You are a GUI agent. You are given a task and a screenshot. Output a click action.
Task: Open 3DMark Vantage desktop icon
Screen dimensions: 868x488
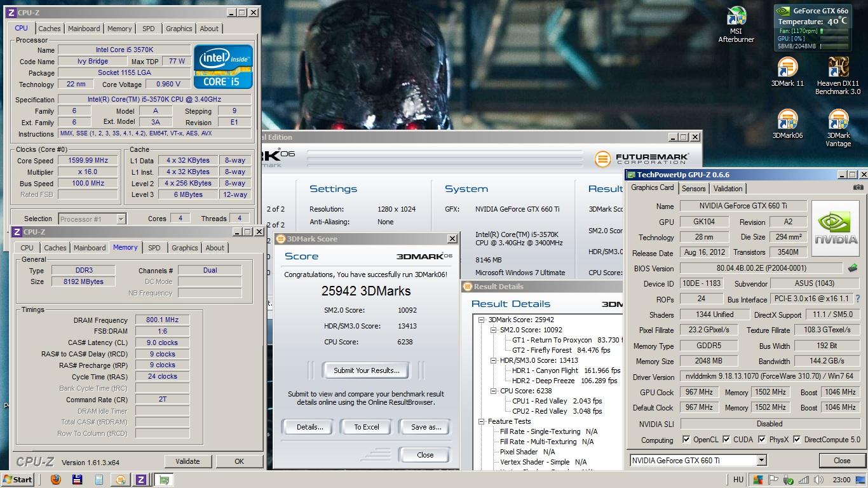click(x=838, y=128)
